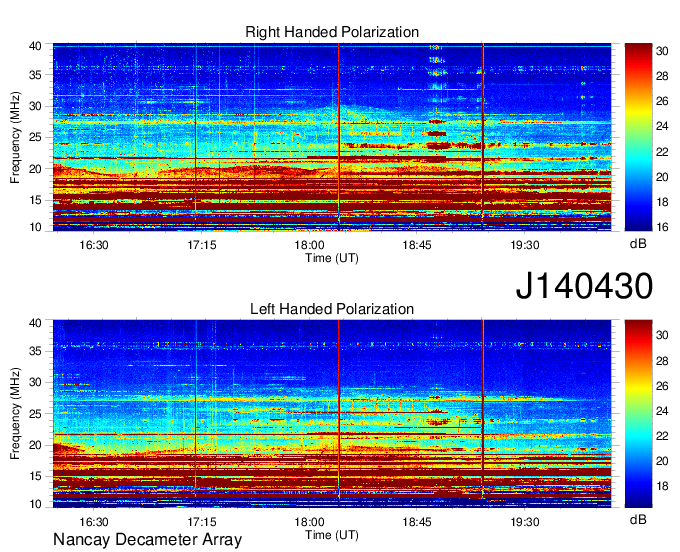Image resolution: width=680 pixels, height=552 pixels.
Task: Click "Frequency (MHz)" label of Left Handed plot
Action: coord(15,414)
